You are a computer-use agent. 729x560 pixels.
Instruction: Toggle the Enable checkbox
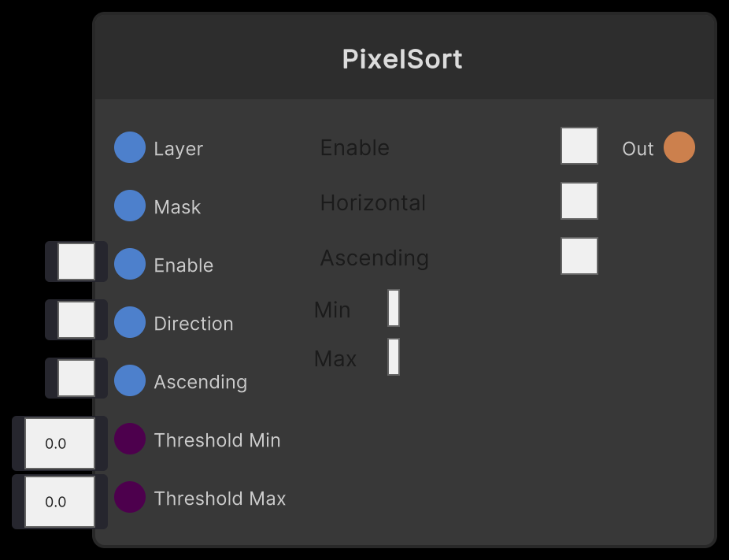(x=579, y=146)
